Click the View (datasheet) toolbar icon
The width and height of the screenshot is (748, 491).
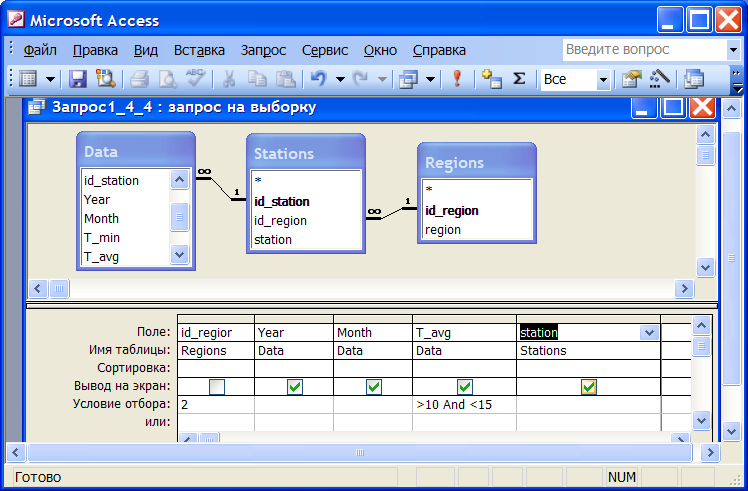pyautogui.click(x=28, y=79)
